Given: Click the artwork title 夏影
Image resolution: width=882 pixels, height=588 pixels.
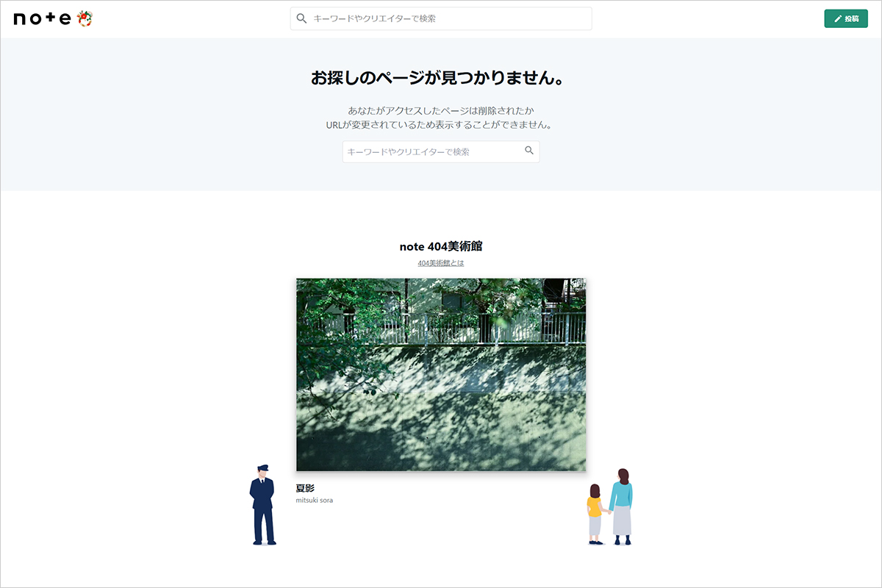Looking at the screenshot, I should (305, 488).
